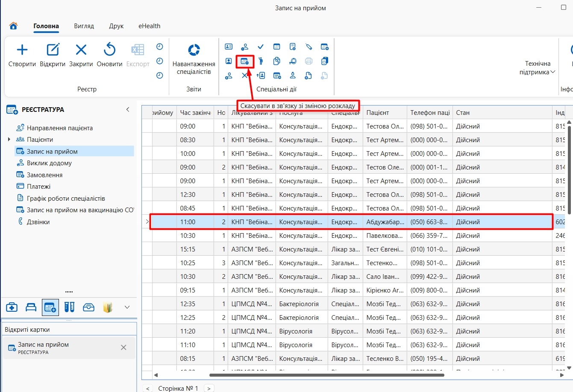Open the eHealth ribbon tab

point(149,26)
